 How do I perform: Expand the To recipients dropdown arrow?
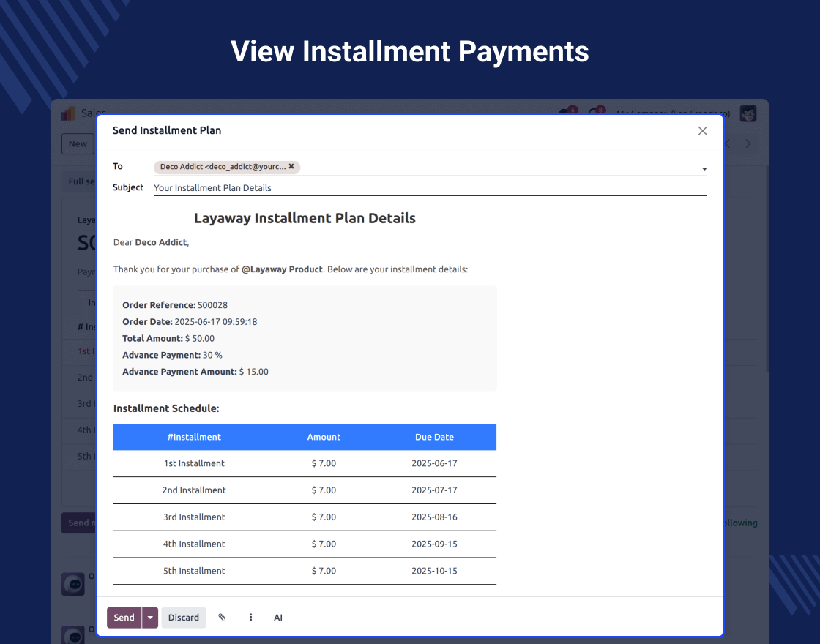(x=704, y=169)
